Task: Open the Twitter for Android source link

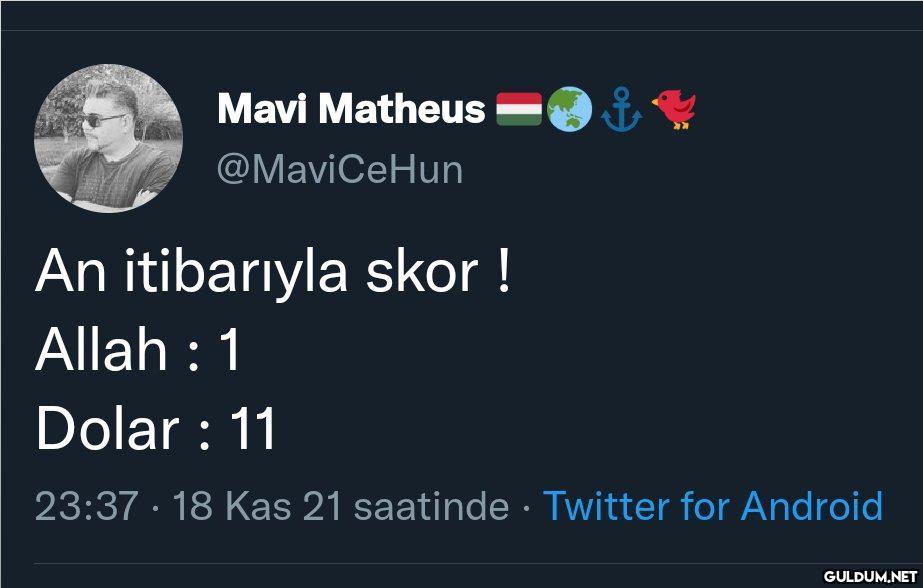Action: click(712, 506)
